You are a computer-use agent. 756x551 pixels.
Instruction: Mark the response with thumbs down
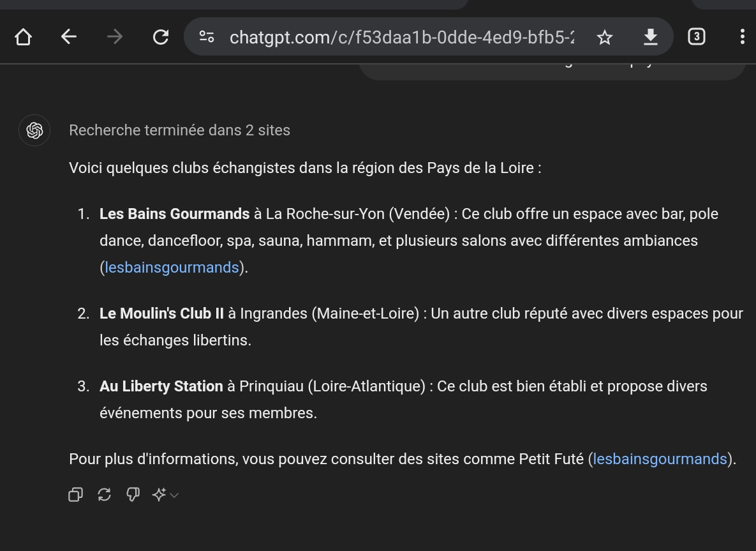[x=133, y=495]
